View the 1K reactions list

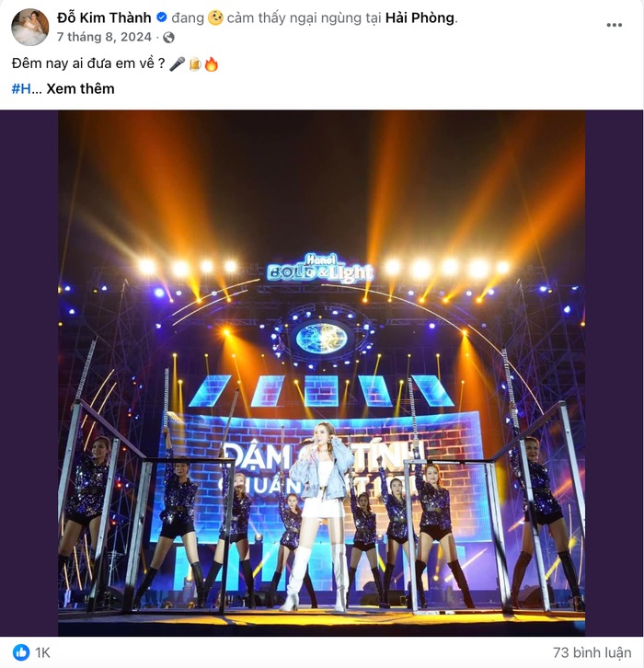(42, 651)
